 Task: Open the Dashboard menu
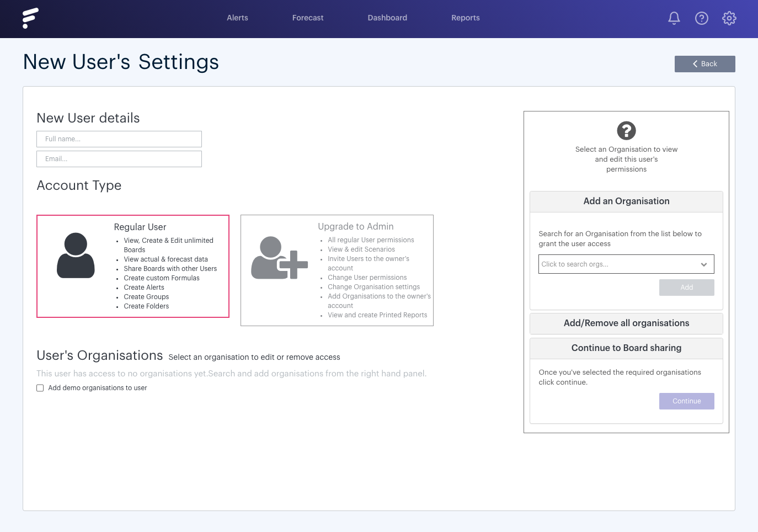[387, 18]
